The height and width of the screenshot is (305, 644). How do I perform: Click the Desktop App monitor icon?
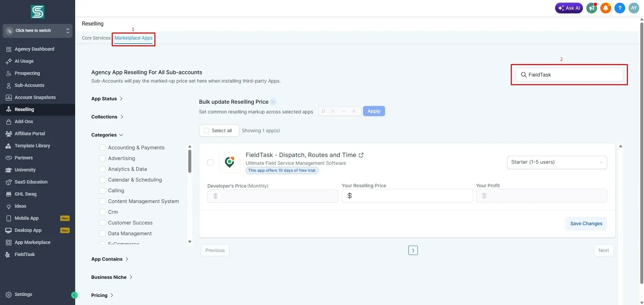pos(9,231)
